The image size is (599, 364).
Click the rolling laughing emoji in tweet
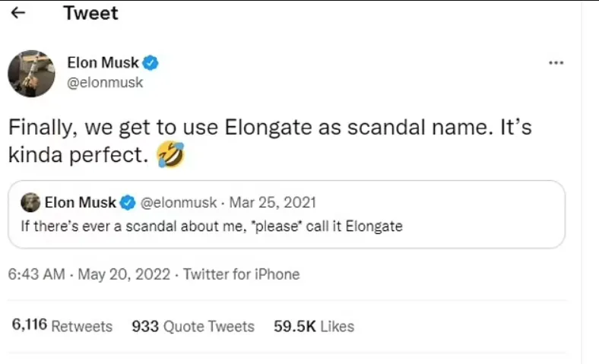pos(170,155)
